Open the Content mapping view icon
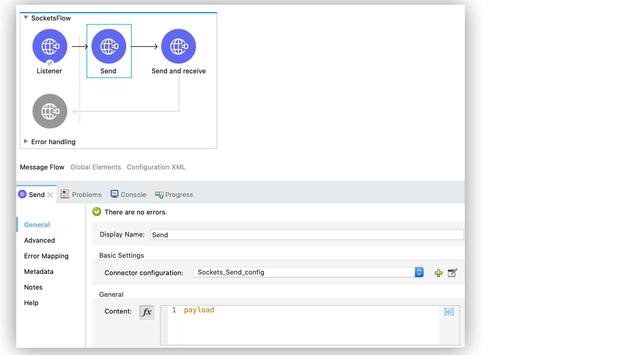Viewport: 644px width, 355px height. click(x=449, y=312)
